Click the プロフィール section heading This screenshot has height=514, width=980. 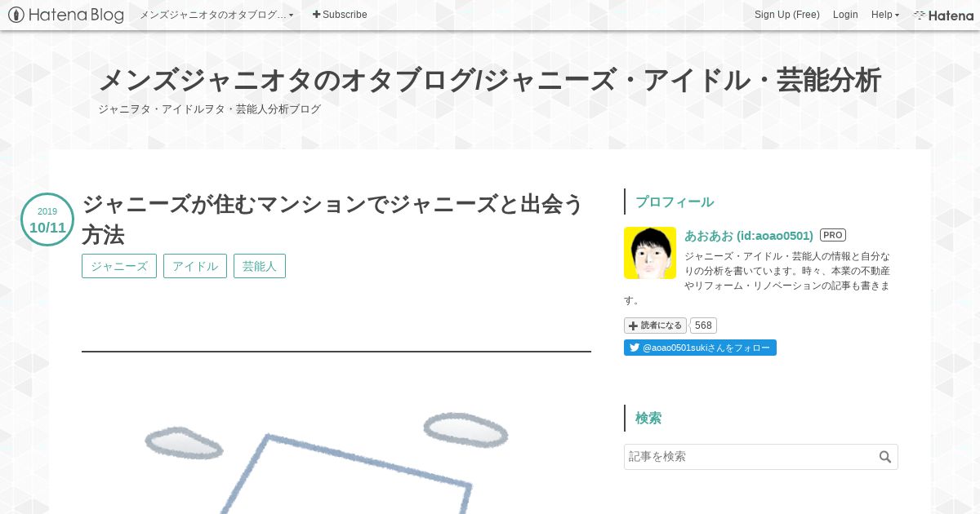(x=675, y=202)
